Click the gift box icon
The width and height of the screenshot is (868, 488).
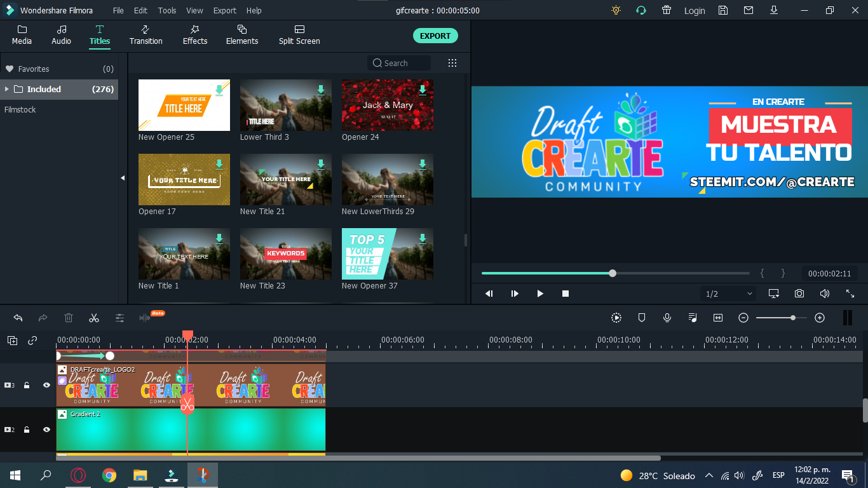coord(667,10)
